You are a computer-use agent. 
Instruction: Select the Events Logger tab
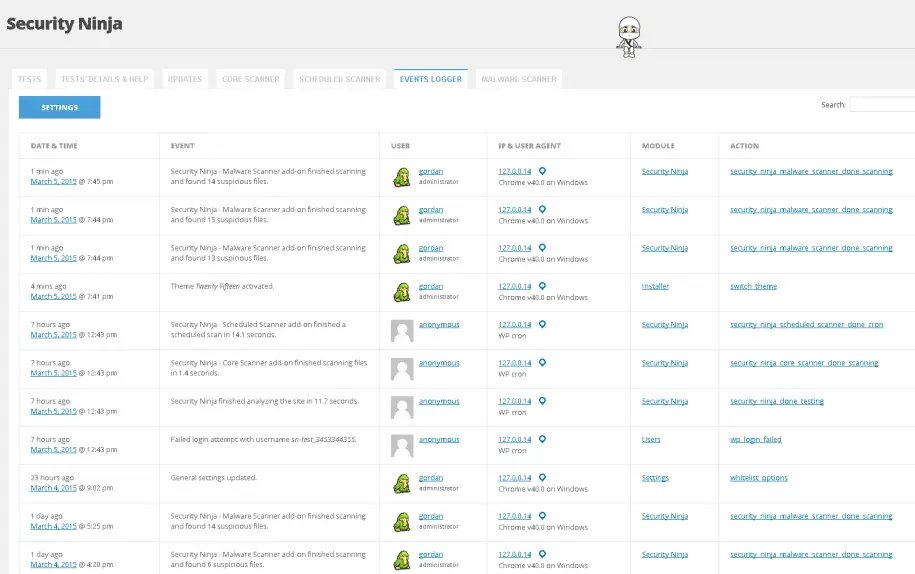click(x=431, y=79)
